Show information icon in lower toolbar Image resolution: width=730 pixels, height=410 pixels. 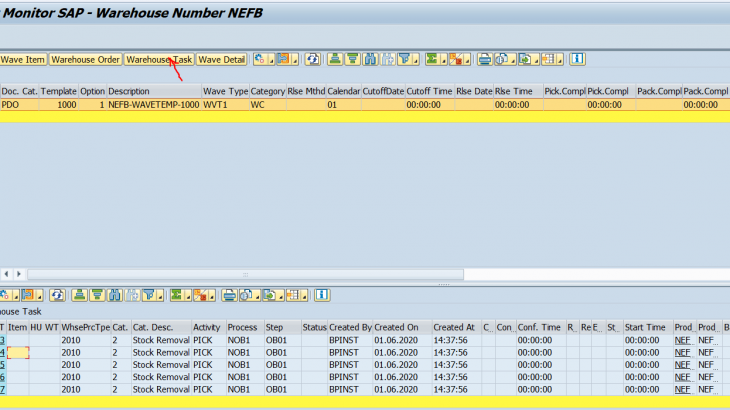[x=322, y=295]
